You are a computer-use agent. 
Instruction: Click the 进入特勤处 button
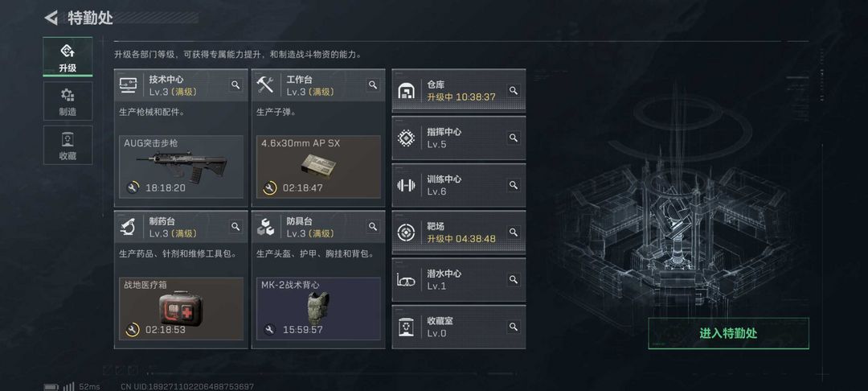click(x=728, y=333)
